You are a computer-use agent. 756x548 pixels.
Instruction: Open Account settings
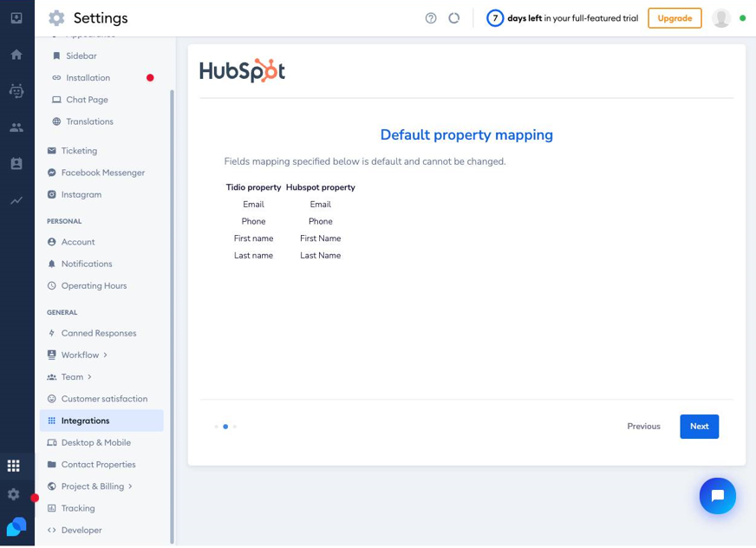click(78, 242)
